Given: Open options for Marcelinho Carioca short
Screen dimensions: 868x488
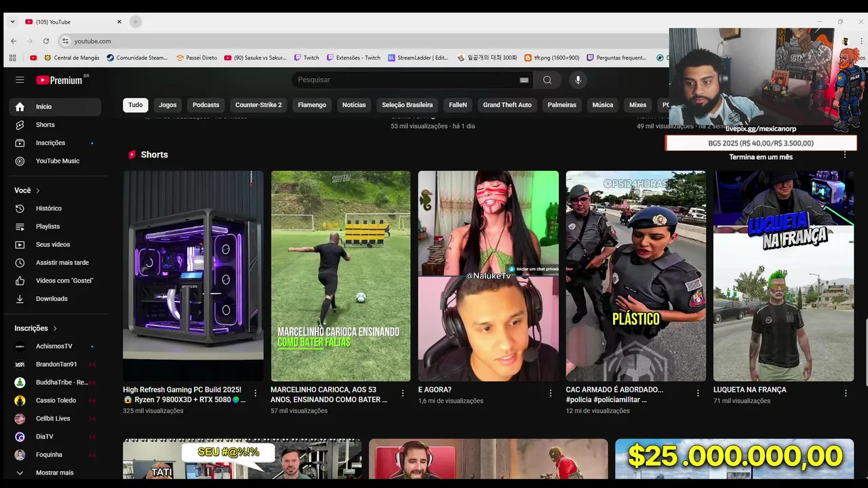Looking at the screenshot, I should point(403,393).
